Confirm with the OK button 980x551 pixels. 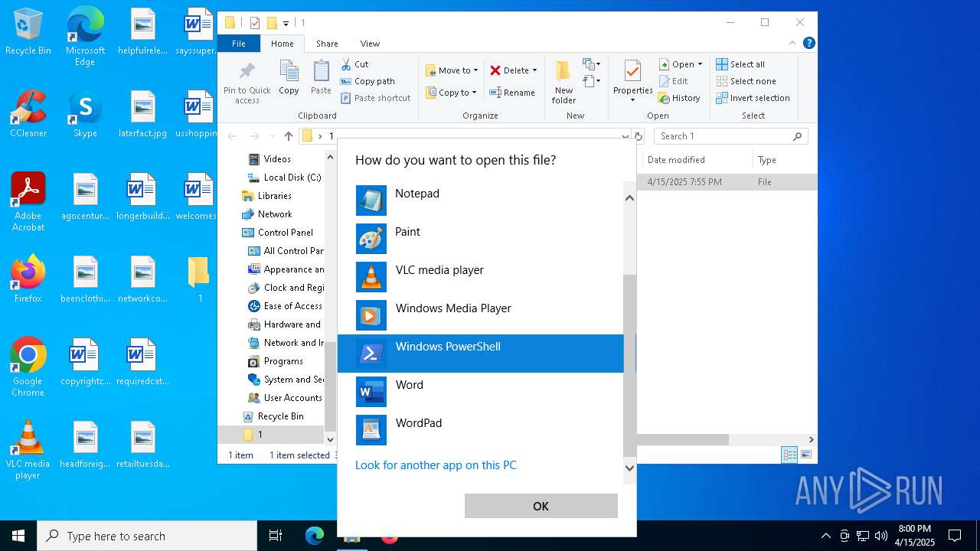(x=541, y=506)
